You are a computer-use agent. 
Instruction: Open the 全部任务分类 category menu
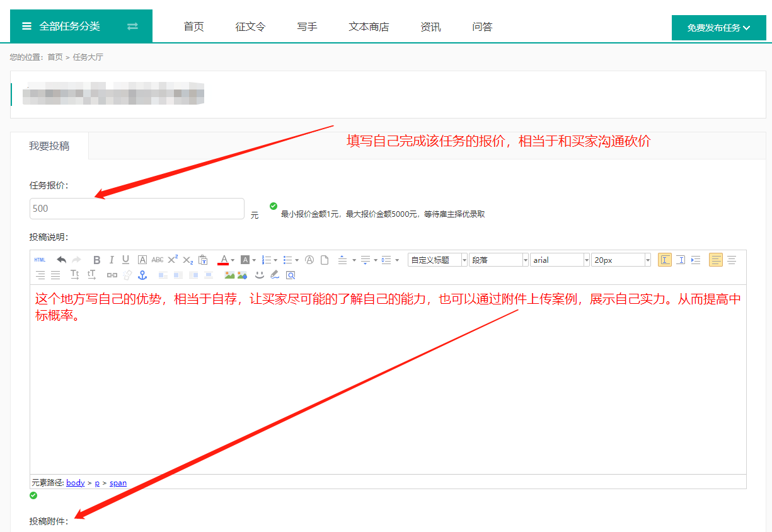81,26
